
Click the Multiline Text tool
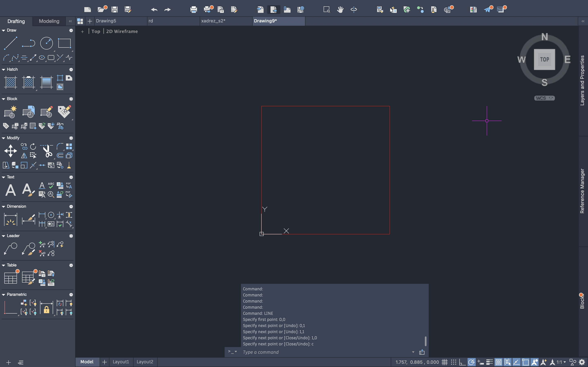tap(10, 190)
